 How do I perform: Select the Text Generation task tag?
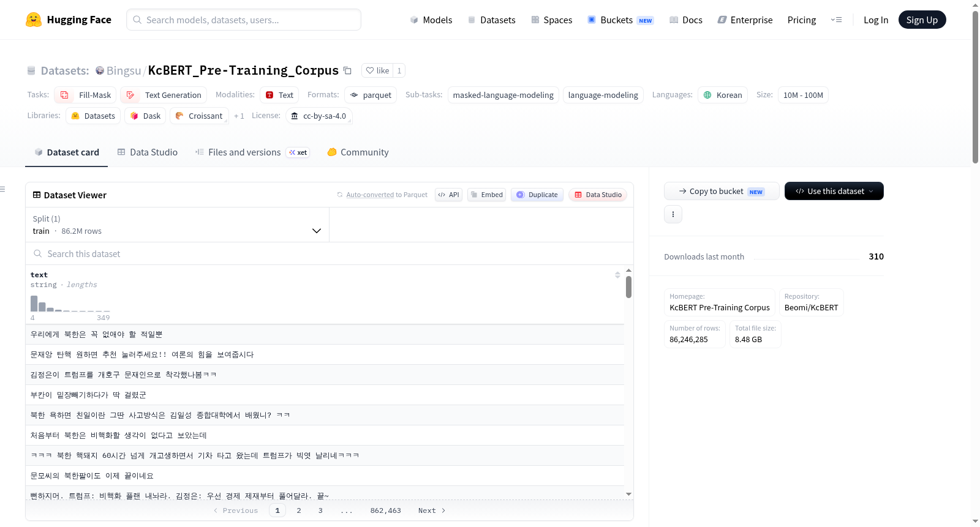point(164,95)
